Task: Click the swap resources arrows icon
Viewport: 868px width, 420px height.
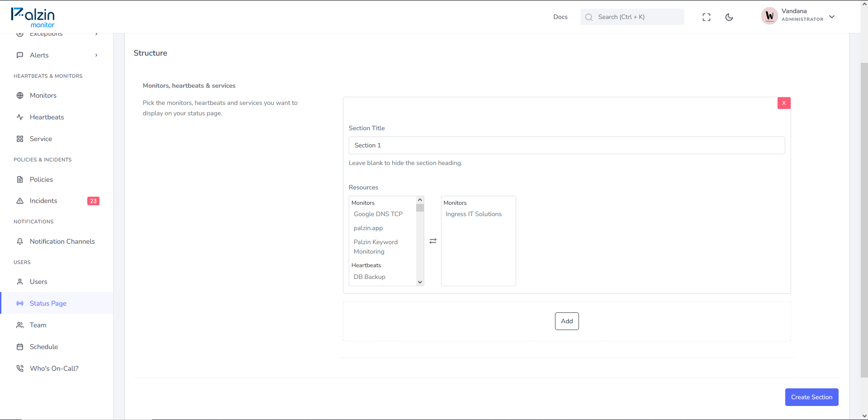Action: pos(433,241)
